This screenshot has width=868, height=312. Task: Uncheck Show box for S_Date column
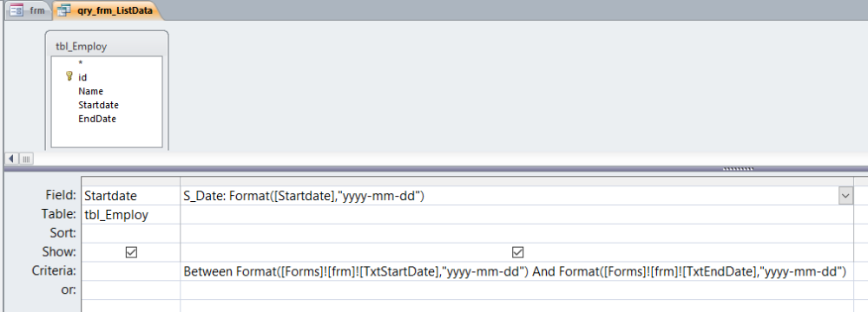click(517, 252)
